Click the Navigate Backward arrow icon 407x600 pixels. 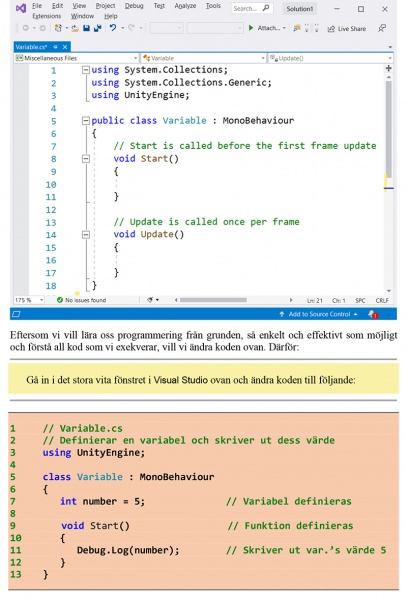[26, 28]
